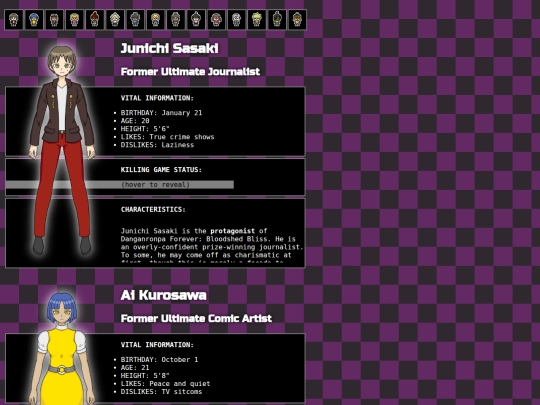Click the DISLIKES: Laziness line
Viewport: 540px width, 405px height.
(x=157, y=145)
